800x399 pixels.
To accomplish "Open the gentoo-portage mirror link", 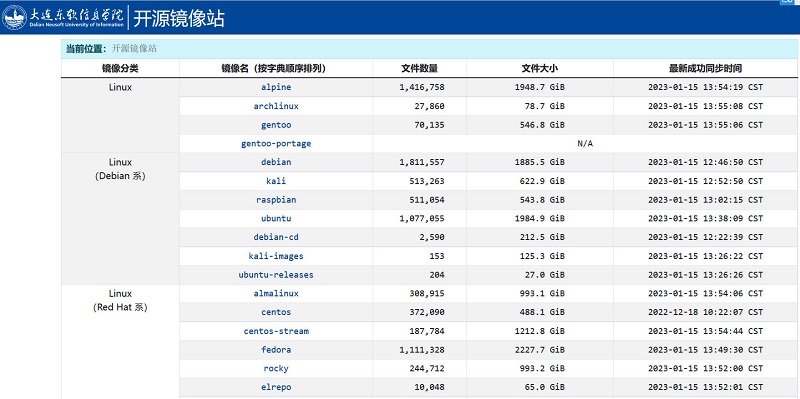I will (276, 144).
